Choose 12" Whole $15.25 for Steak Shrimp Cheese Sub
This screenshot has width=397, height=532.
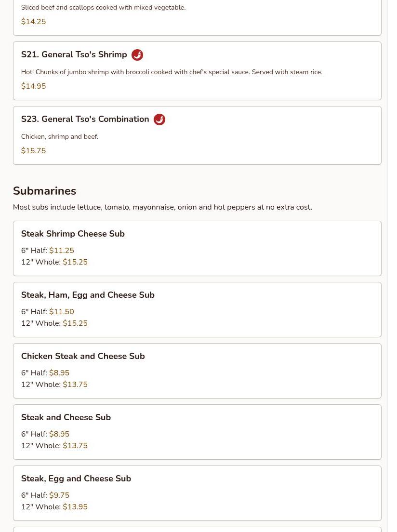tap(75, 262)
